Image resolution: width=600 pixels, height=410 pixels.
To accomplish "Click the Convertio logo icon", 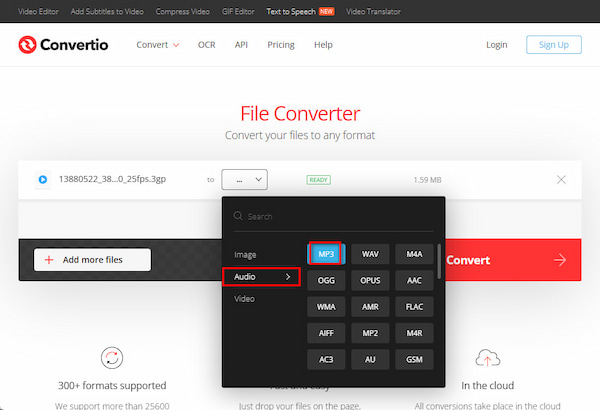I will pos(27,45).
